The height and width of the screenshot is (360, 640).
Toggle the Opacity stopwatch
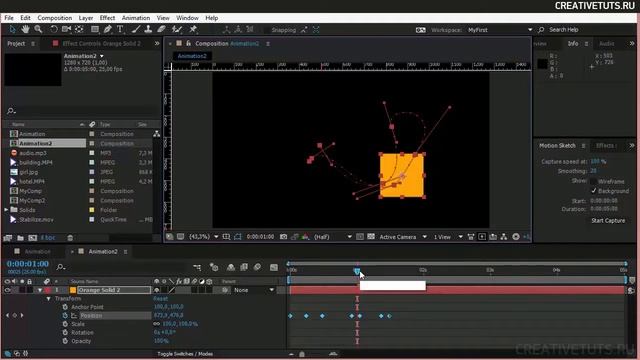[65, 341]
